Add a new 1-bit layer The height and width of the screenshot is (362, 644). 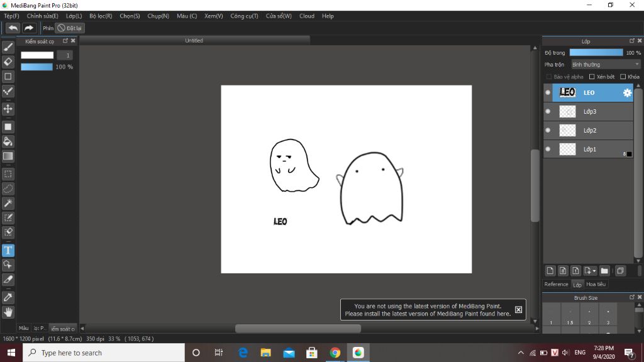coord(575,271)
